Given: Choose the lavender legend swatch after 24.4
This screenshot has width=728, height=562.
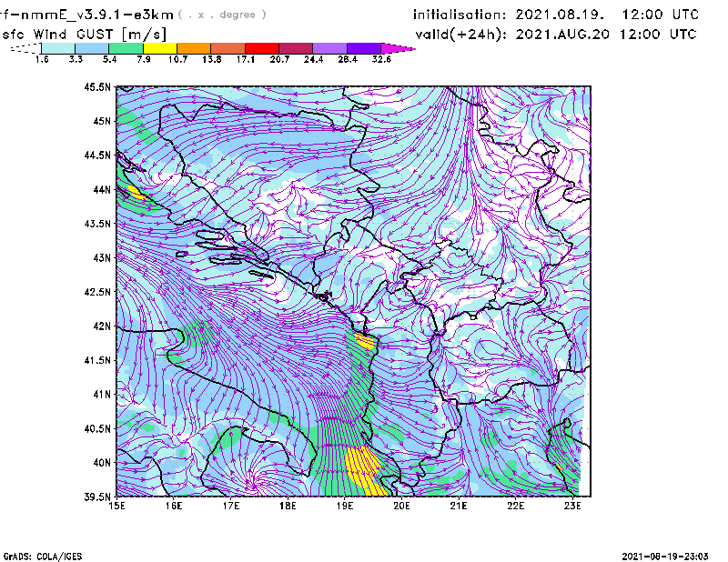Looking at the screenshot, I should tap(330, 48).
